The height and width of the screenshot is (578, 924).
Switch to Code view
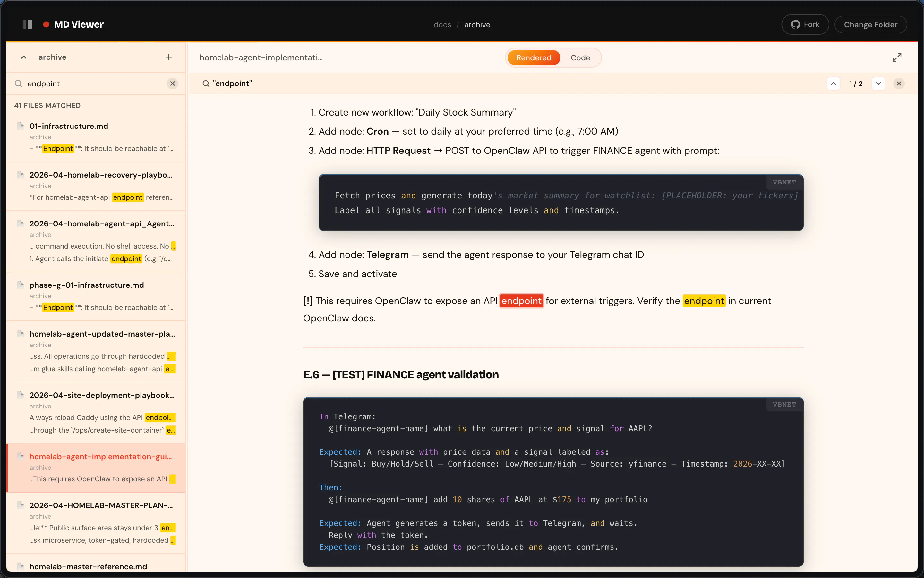pyautogui.click(x=580, y=58)
